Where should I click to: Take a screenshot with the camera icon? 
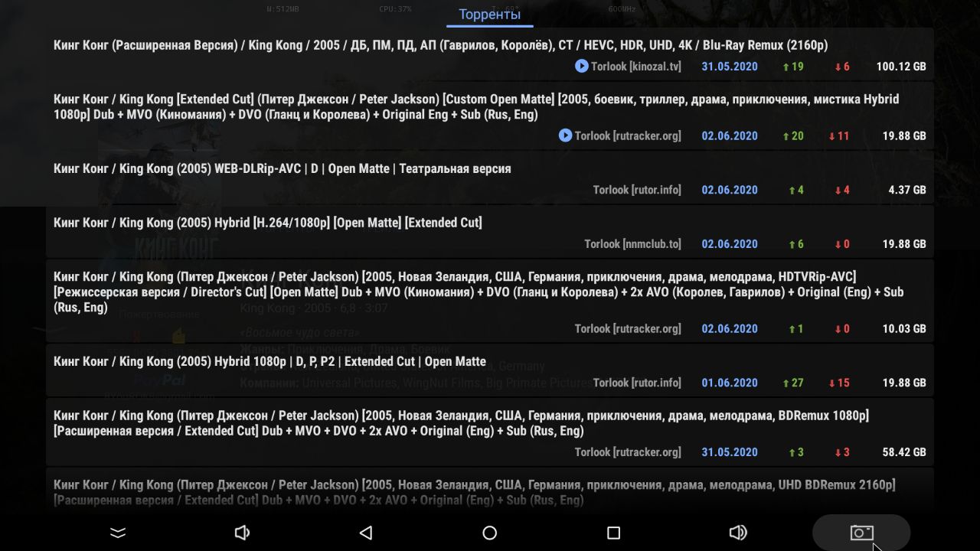pyautogui.click(x=861, y=533)
